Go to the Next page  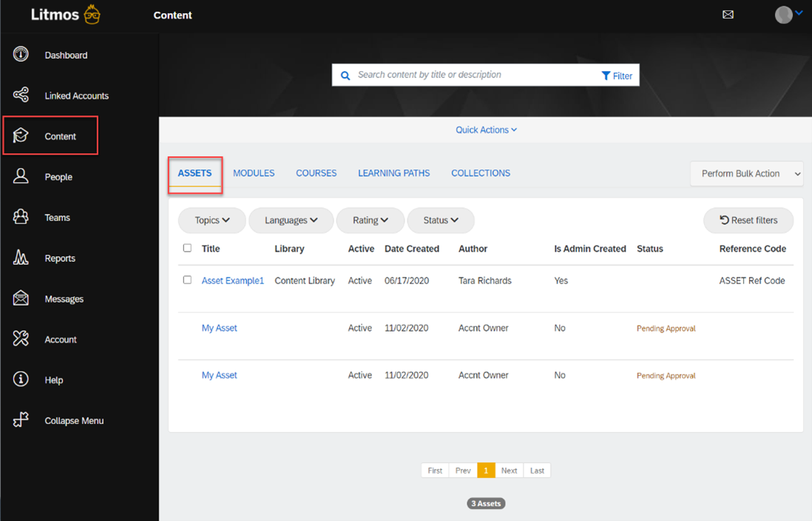pos(509,470)
